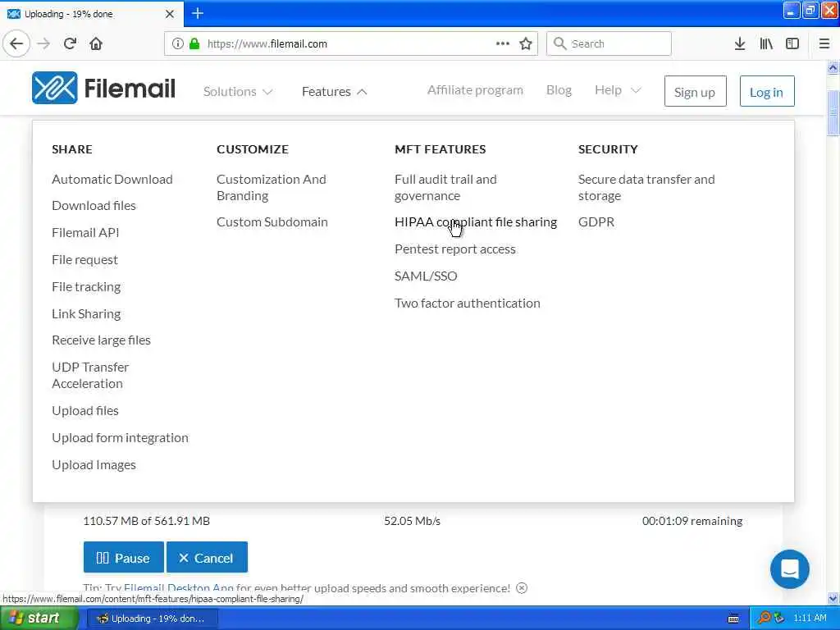
Task: Open Custom Subdomain link
Action: click(x=272, y=221)
